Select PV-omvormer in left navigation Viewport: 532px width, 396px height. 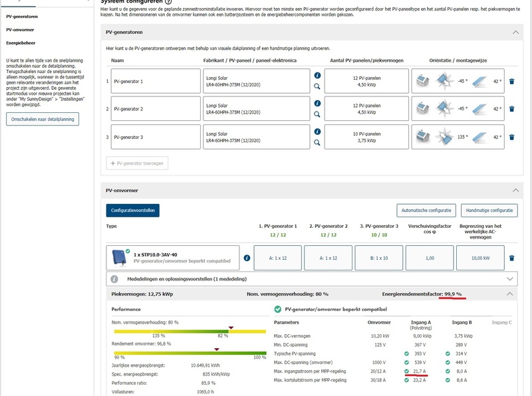click(x=21, y=29)
